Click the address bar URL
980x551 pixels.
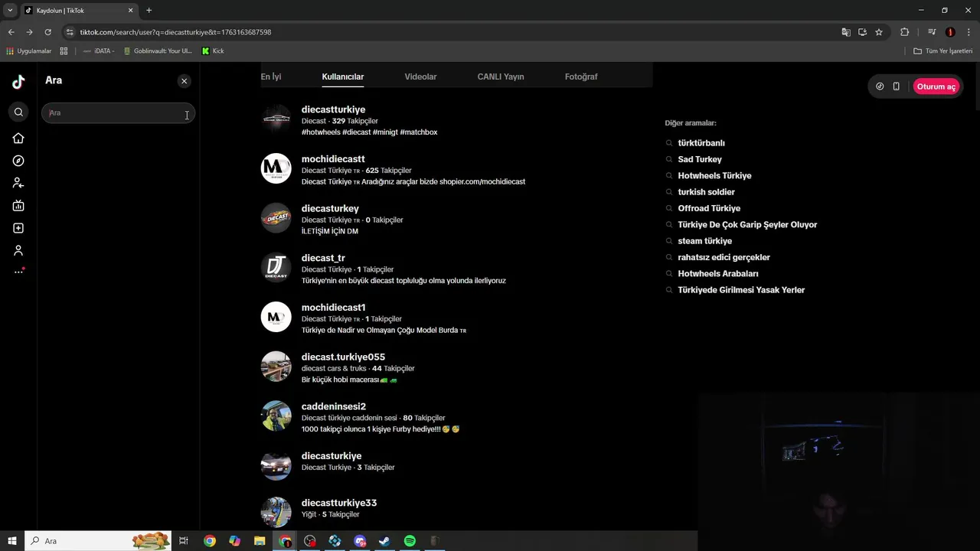(175, 32)
